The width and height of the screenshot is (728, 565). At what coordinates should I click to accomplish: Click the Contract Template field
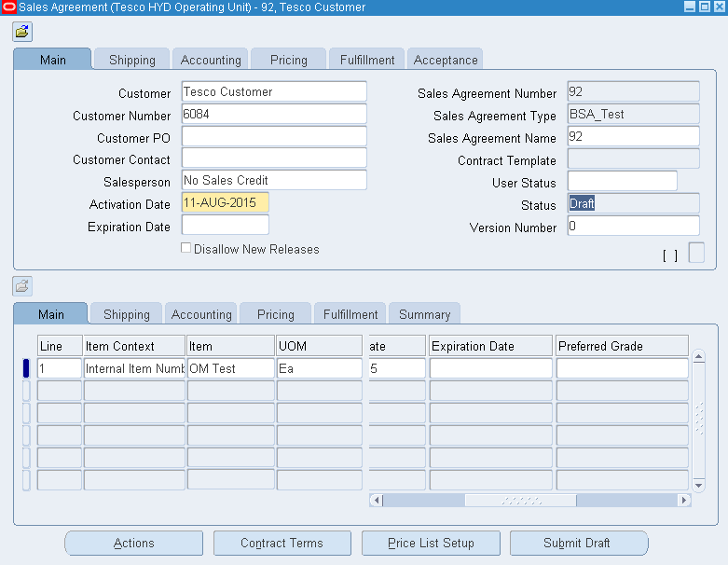(x=633, y=158)
